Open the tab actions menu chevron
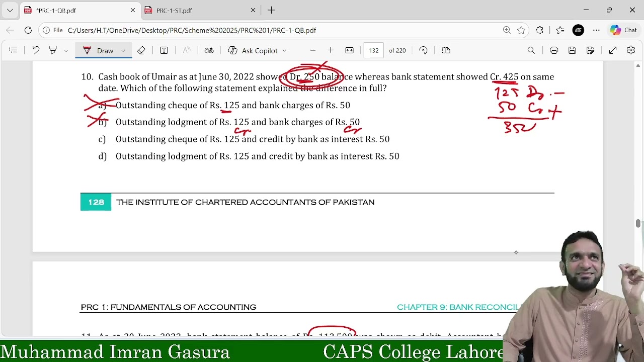Screen dimensions: 644x362 pos(10,10)
